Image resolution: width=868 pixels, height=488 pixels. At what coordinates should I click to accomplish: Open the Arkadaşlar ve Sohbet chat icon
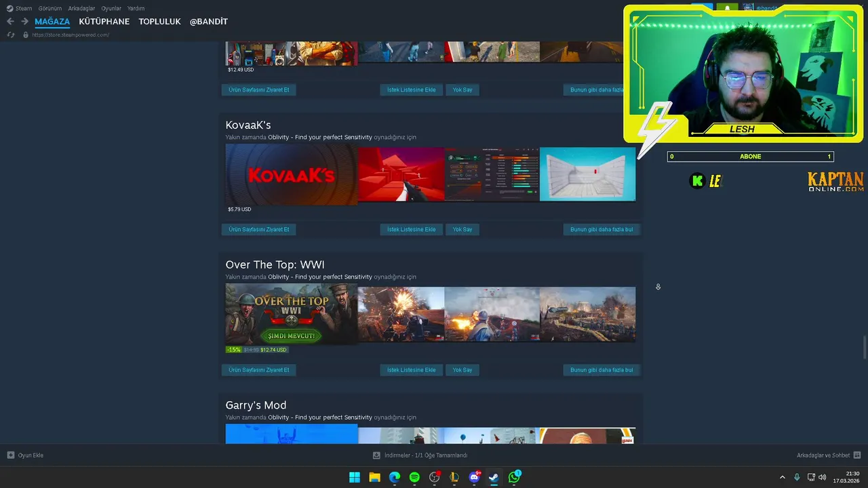coord(857,455)
